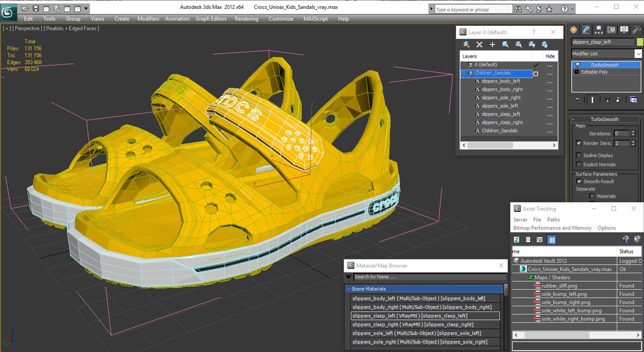Toggle the Render Iters checkbox
644x352 pixels.
pos(579,143)
